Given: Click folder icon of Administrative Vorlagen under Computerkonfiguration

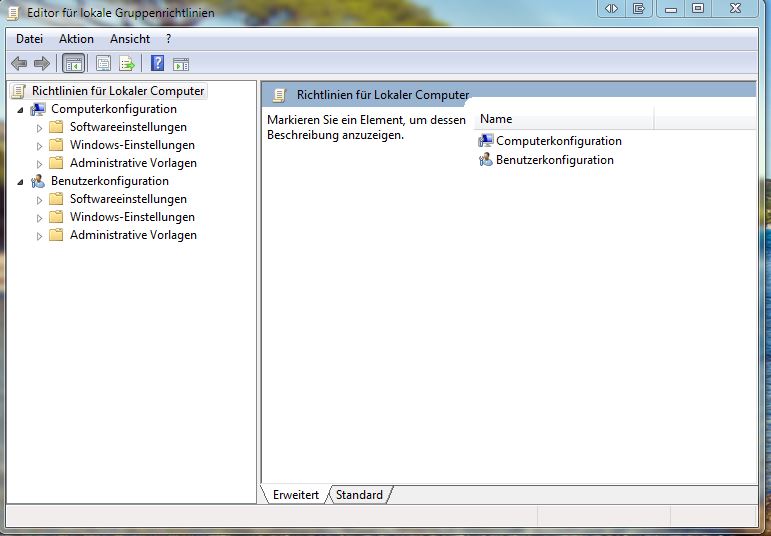Looking at the screenshot, I should 57,163.
